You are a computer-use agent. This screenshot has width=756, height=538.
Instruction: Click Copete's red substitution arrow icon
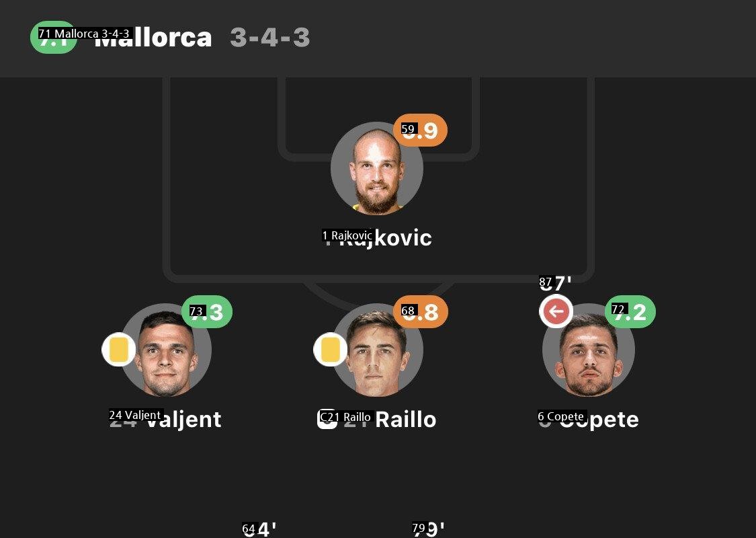[556, 311]
